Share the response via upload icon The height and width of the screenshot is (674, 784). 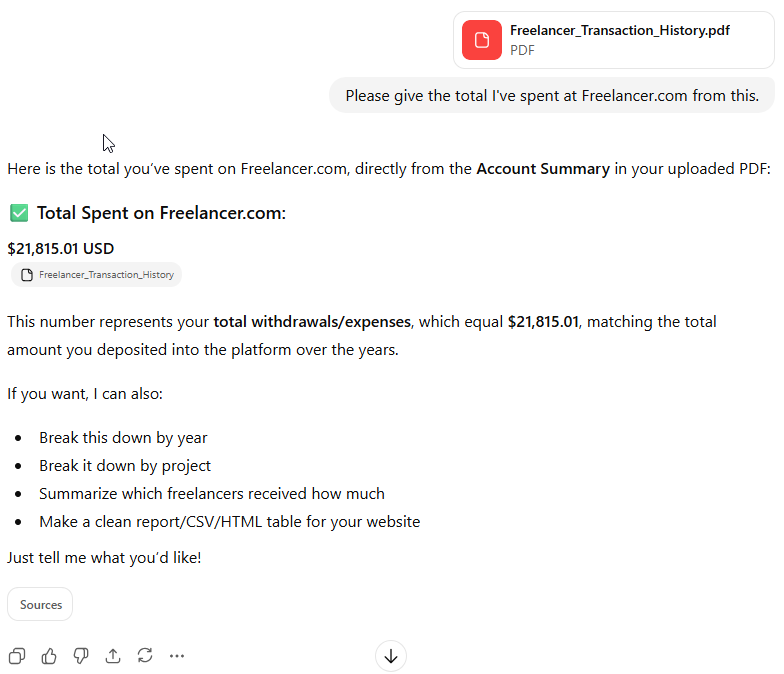click(113, 656)
